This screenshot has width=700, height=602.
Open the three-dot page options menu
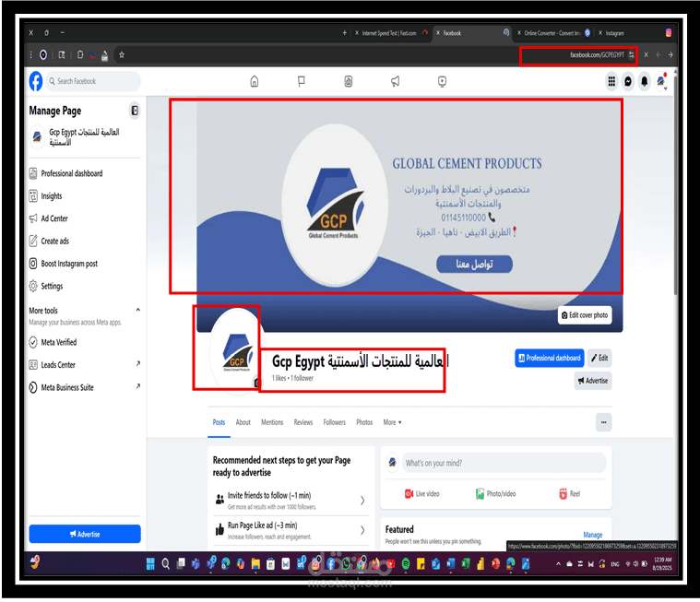coord(603,422)
